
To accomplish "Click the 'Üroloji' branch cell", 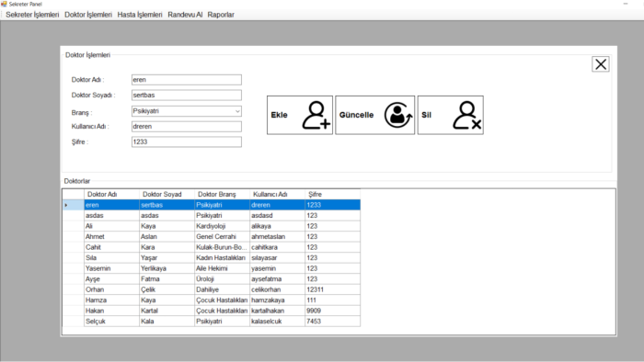I will 222,279.
